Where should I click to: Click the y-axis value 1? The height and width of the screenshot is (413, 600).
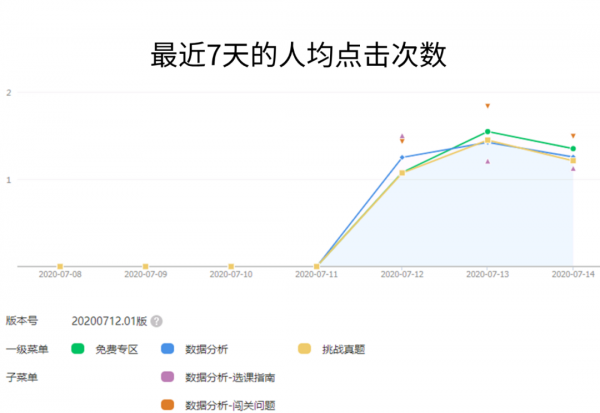(x=8, y=180)
